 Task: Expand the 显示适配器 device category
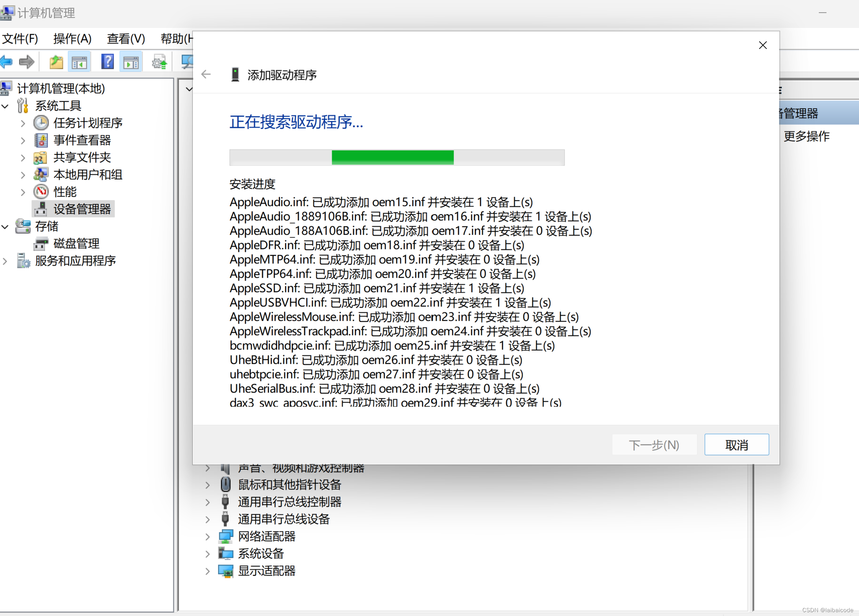[208, 571]
